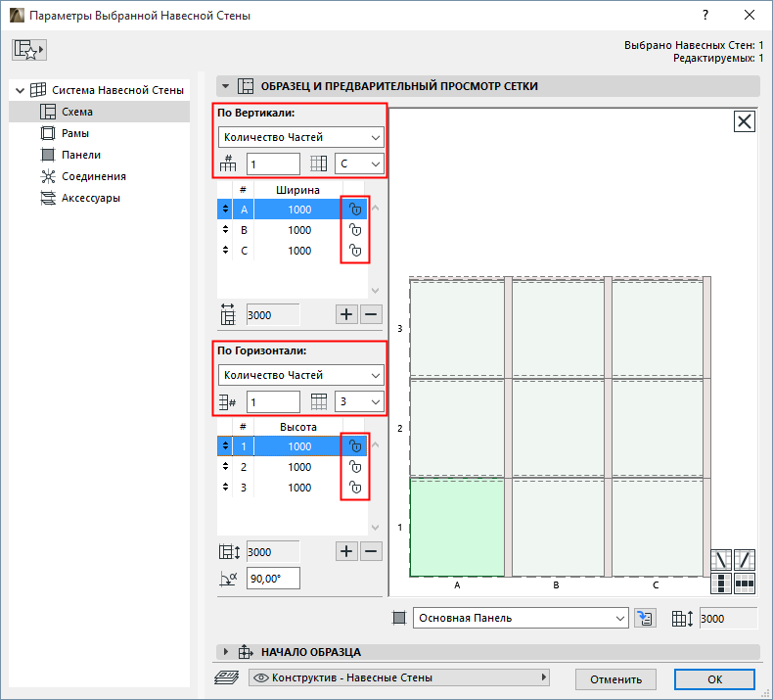The height and width of the screenshot is (700, 773).
Task: Click the green panel A1 in preview
Action: (457, 527)
